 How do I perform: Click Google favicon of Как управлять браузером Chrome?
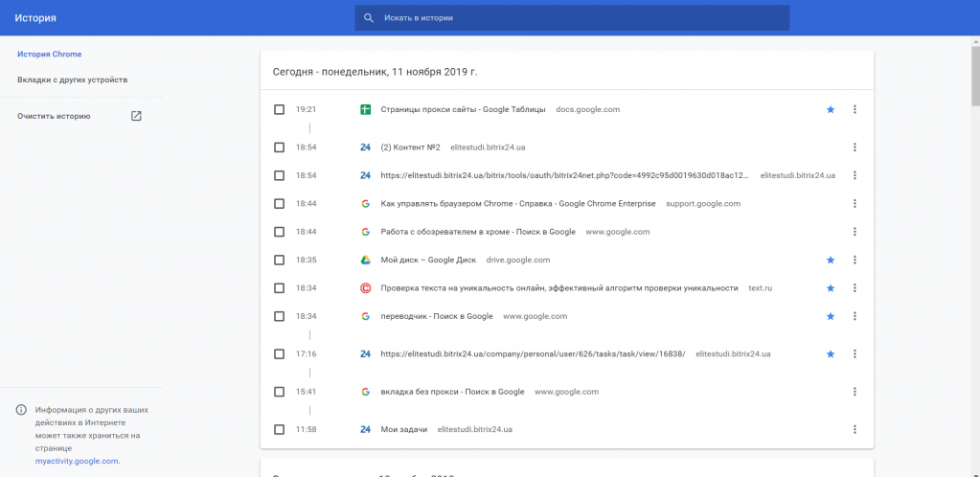[x=366, y=204]
